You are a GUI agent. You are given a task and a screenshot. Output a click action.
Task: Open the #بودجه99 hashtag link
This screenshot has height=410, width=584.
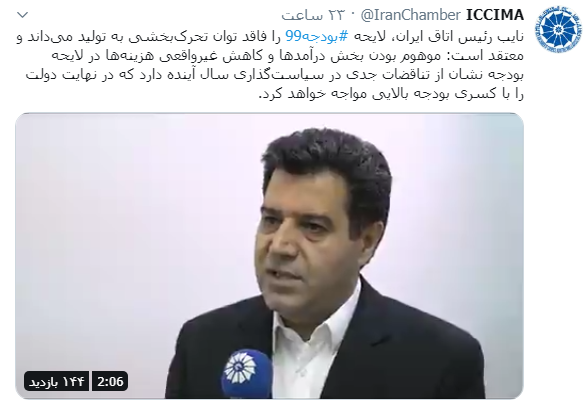317,36
